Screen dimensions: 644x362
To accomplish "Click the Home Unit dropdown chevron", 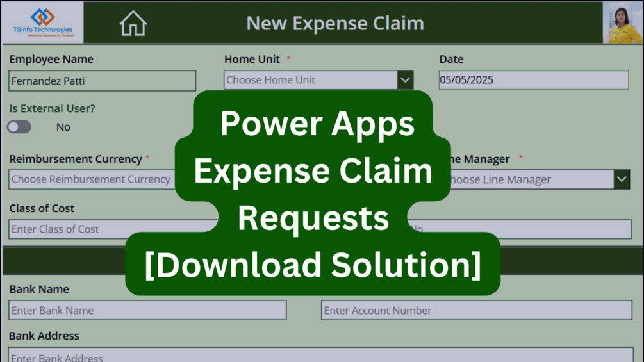I will (x=405, y=80).
